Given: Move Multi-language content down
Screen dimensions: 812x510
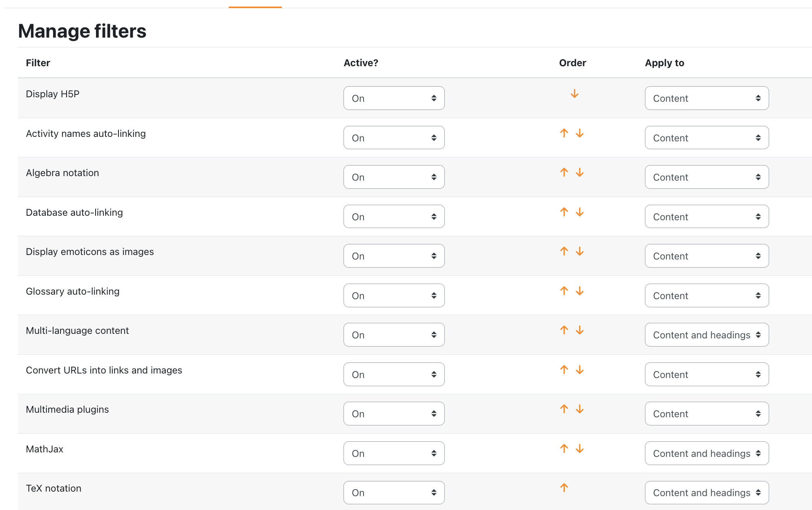Looking at the screenshot, I should [x=580, y=330].
